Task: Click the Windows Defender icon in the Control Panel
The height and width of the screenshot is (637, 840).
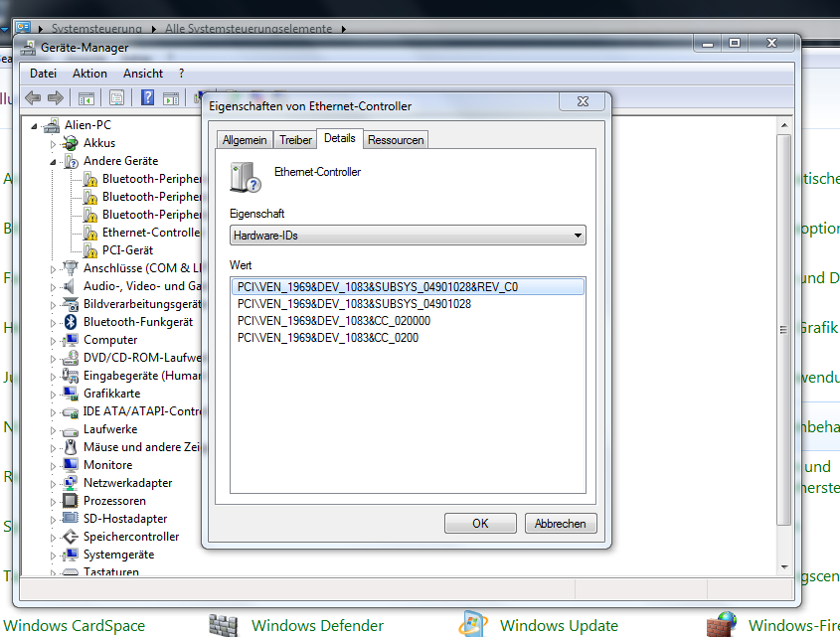Action: pyautogui.click(x=224, y=625)
